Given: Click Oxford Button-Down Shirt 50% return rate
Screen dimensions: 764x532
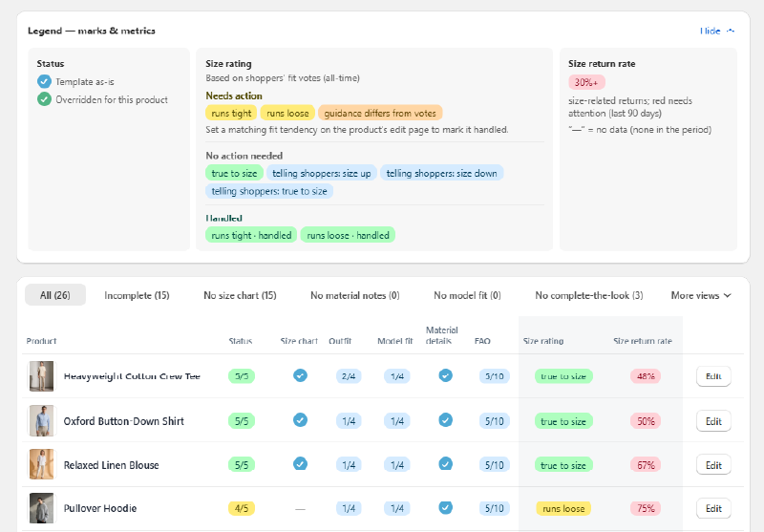Looking at the screenshot, I should tap(646, 421).
